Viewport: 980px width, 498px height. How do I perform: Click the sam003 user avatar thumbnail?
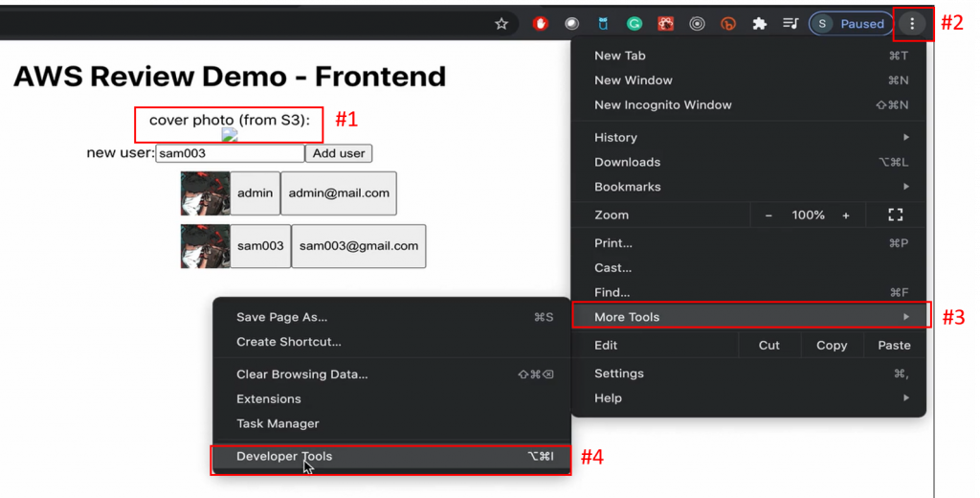[x=205, y=246]
